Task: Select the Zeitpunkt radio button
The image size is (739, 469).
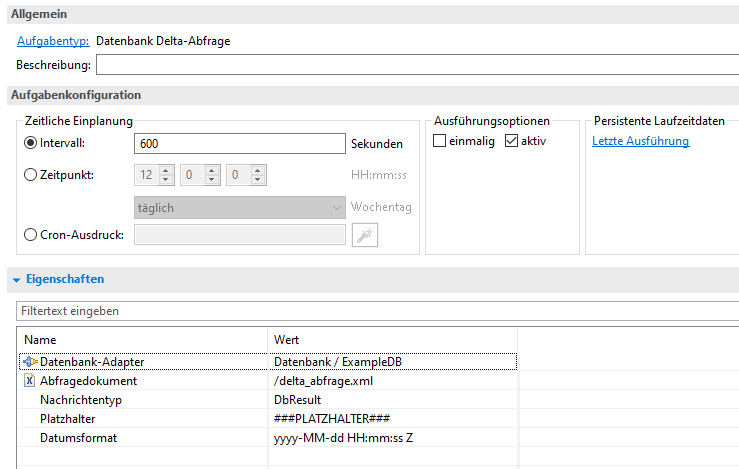Action: pos(30,175)
